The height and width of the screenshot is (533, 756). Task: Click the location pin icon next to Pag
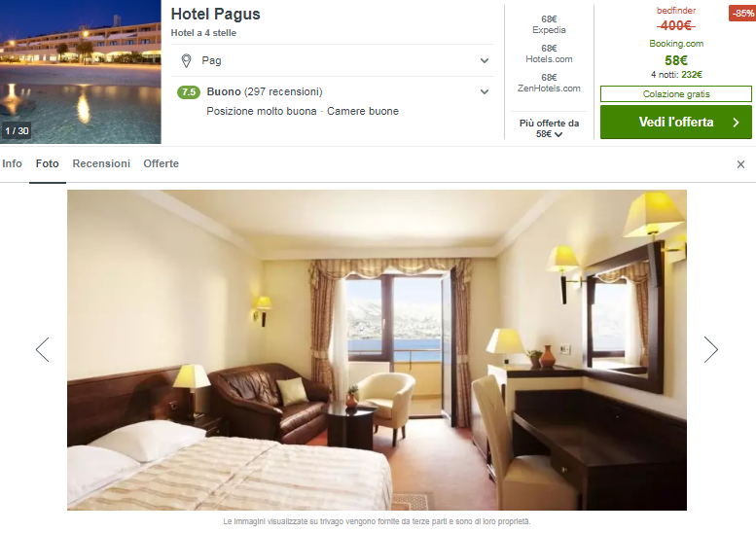click(186, 60)
